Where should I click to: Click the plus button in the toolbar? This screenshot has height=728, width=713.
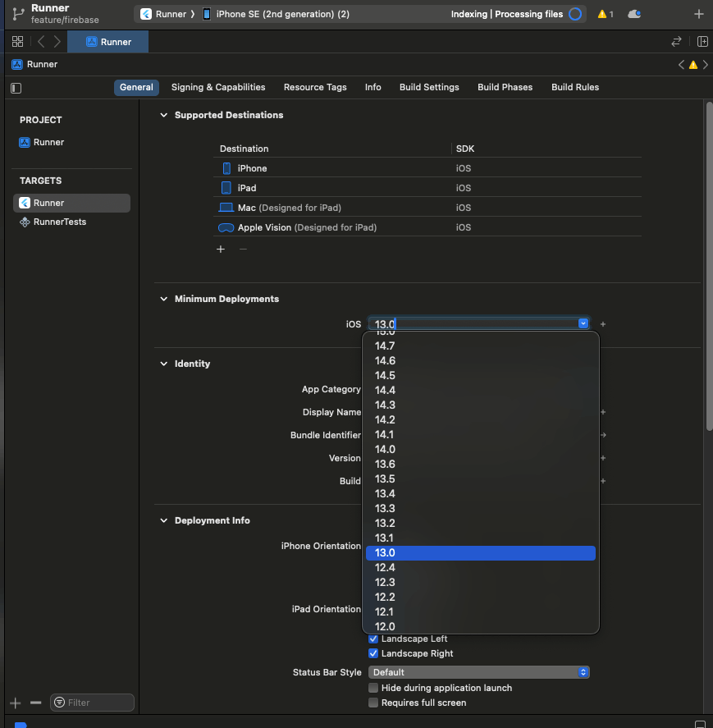click(x=698, y=14)
